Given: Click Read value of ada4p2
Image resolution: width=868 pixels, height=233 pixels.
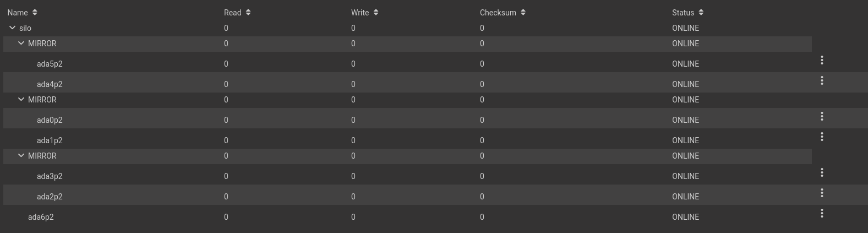Looking at the screenshot, I should pyautogui.click(x=226, y=84).
